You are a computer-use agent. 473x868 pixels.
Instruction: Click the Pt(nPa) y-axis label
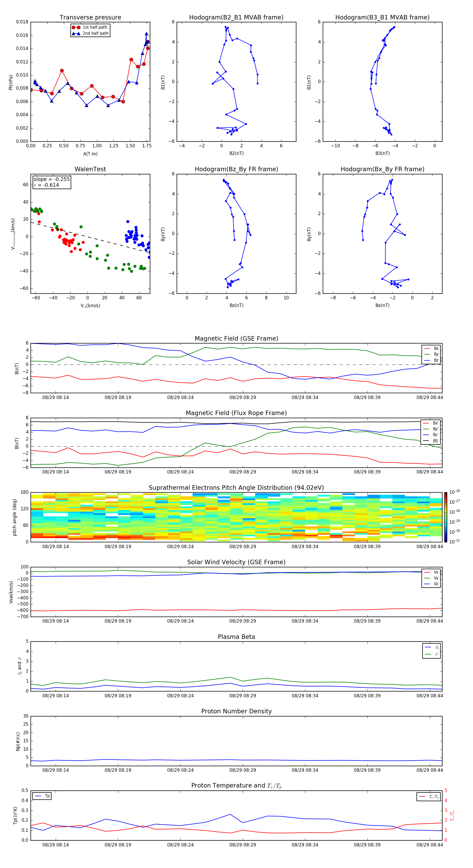11,82
